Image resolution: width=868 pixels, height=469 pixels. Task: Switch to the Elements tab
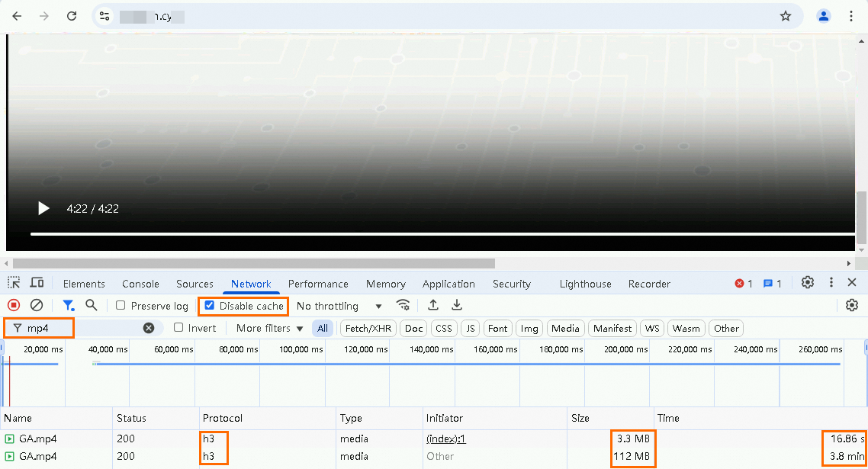pyautogui.click(x=84, y=284)
